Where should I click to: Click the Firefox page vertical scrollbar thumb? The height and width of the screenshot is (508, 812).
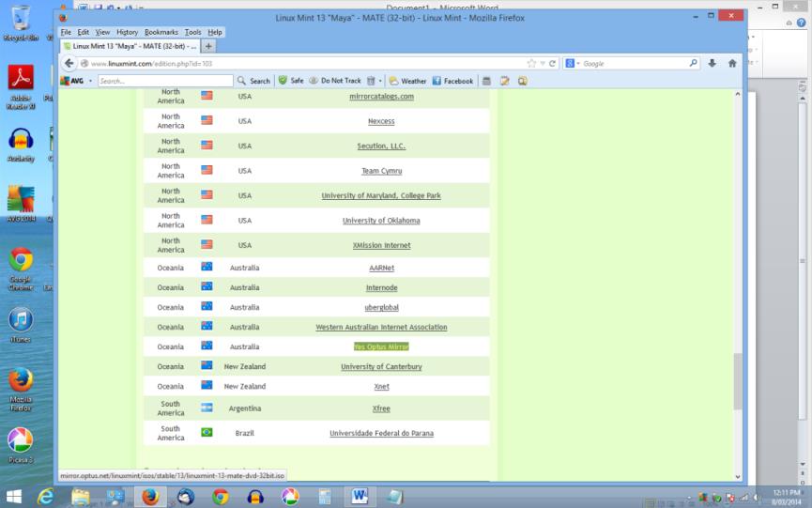pyautogui.click(x=738, y=381)
